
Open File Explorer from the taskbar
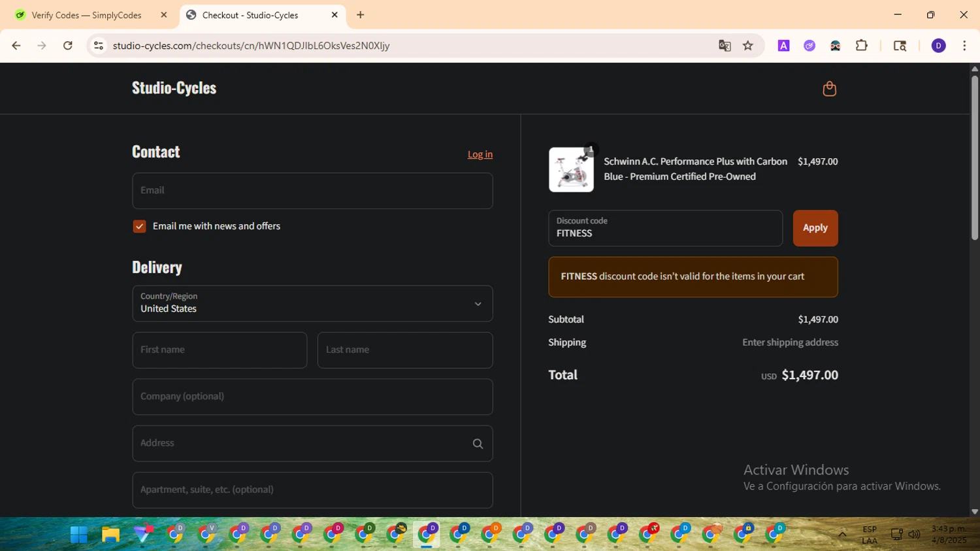(110, 535)
